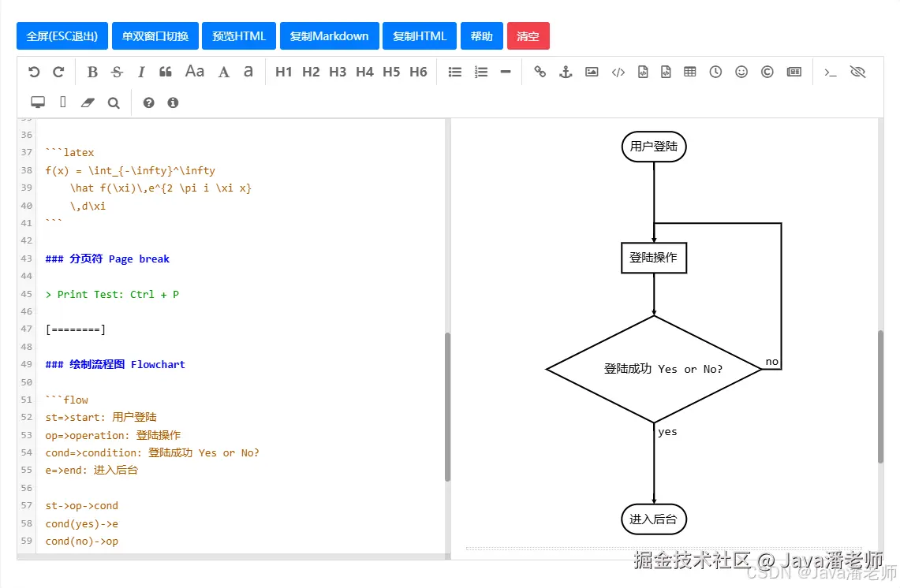Apply H3 heading formatting
The height and width of the screenshot is (588, 900).
pos(338,72)
